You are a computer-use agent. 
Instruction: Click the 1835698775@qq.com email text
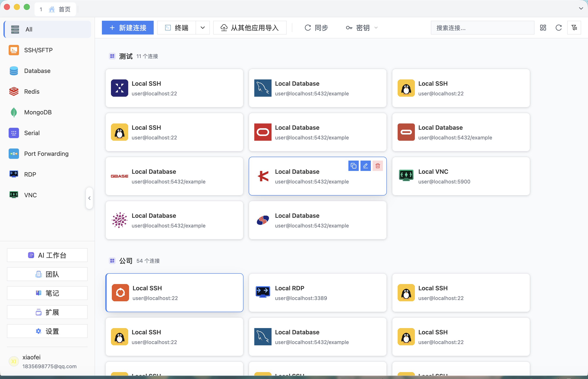(49, 366)
